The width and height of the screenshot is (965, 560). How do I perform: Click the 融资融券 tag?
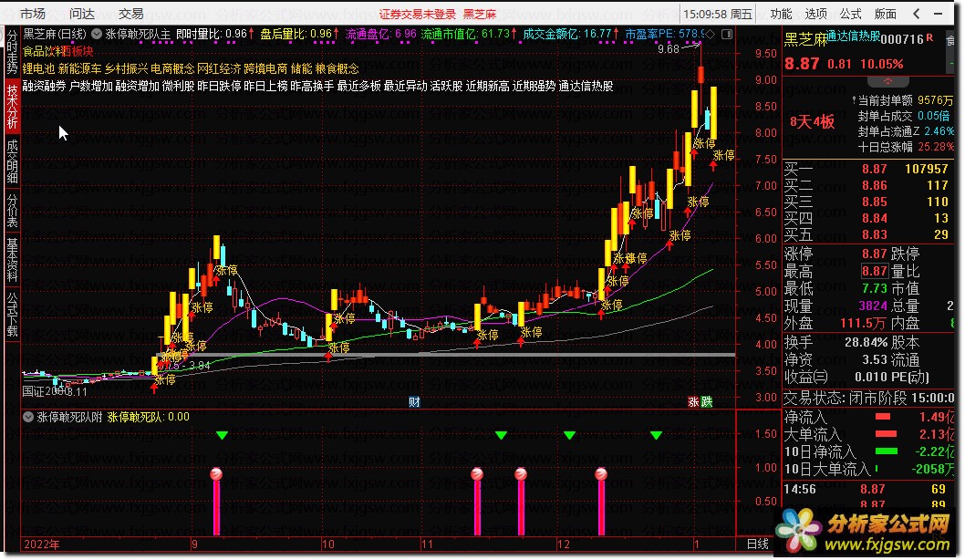(x=45, y=86)
